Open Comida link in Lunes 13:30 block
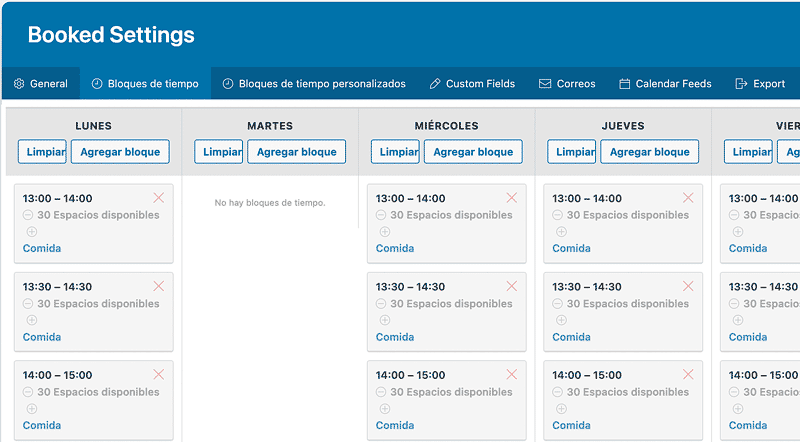This screenshot has width=800, height=442. point(42,337)
